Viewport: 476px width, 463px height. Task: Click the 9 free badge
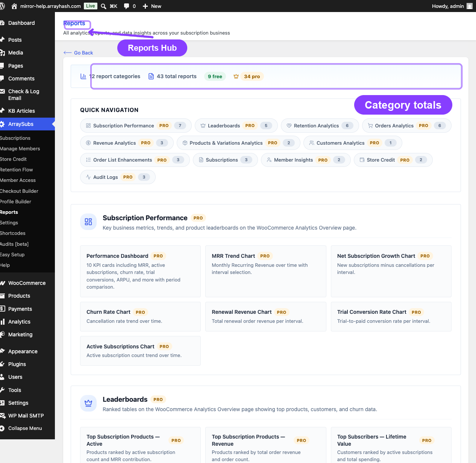(x=215, y=76)
